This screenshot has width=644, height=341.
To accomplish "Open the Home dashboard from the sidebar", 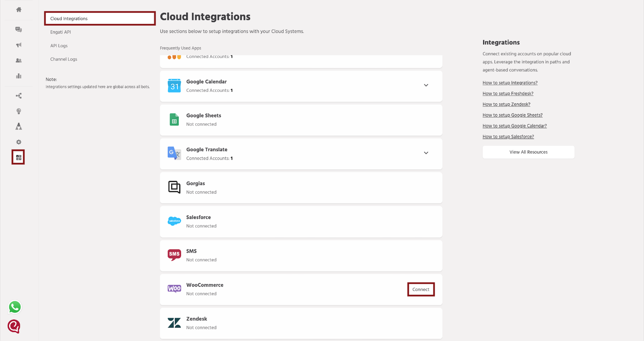I will coord(19,10).
